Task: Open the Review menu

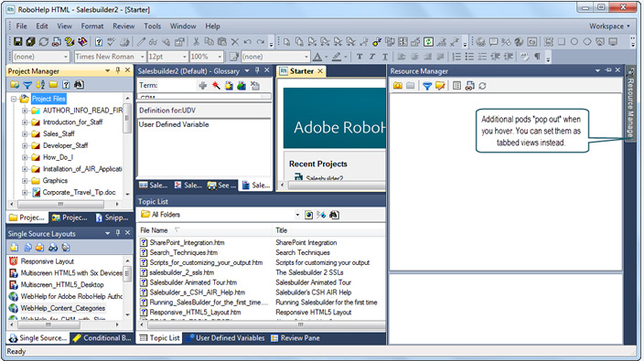Action: pyautogui.click(x=123, y=26)
